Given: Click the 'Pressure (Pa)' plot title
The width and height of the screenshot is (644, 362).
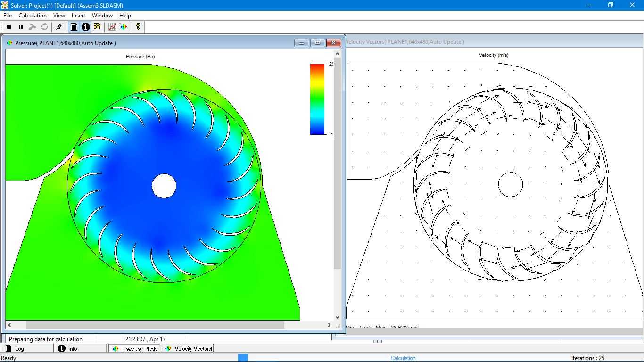Looking at the screenshot, I should pyautogui.click(x=140, y=56).
